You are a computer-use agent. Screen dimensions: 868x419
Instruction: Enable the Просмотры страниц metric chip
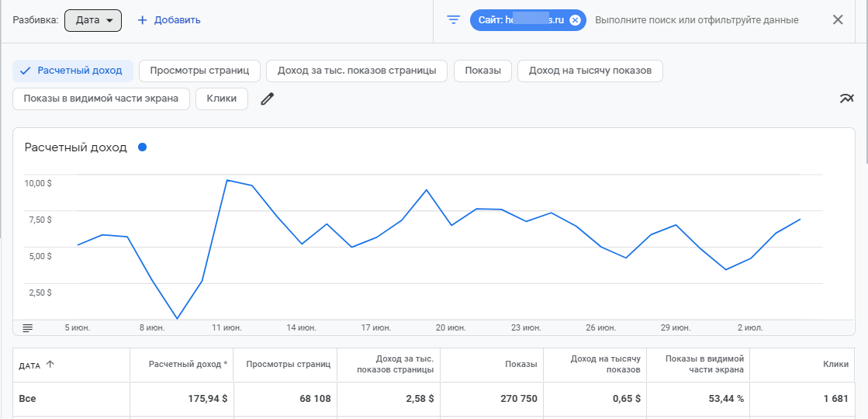[199, 71]
